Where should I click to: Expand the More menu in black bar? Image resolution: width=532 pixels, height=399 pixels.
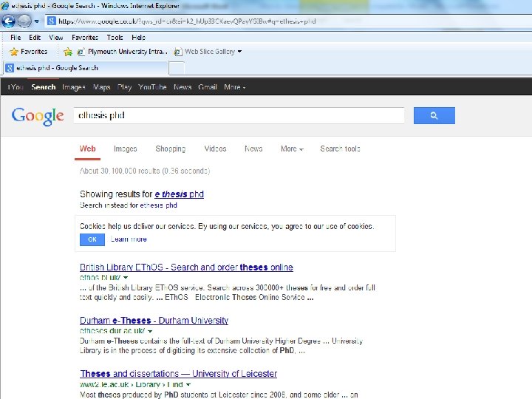coord(234,87)
